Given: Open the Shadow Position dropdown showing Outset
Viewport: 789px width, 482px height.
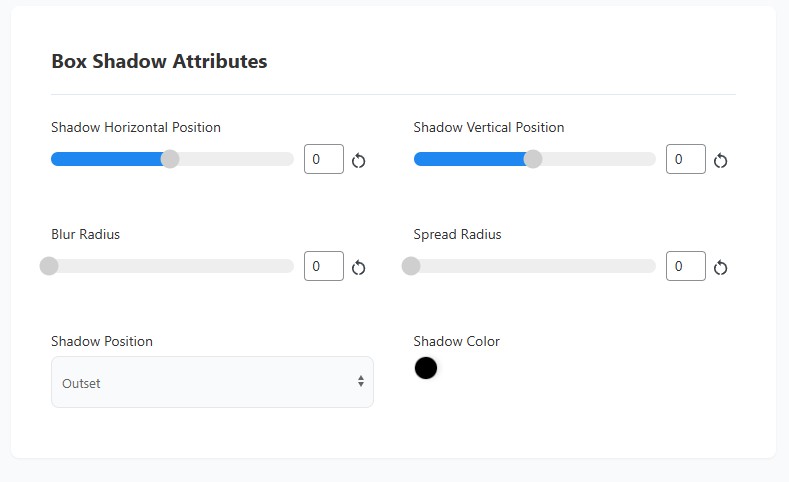Looking at the screenshot, I should click(212, 382).
